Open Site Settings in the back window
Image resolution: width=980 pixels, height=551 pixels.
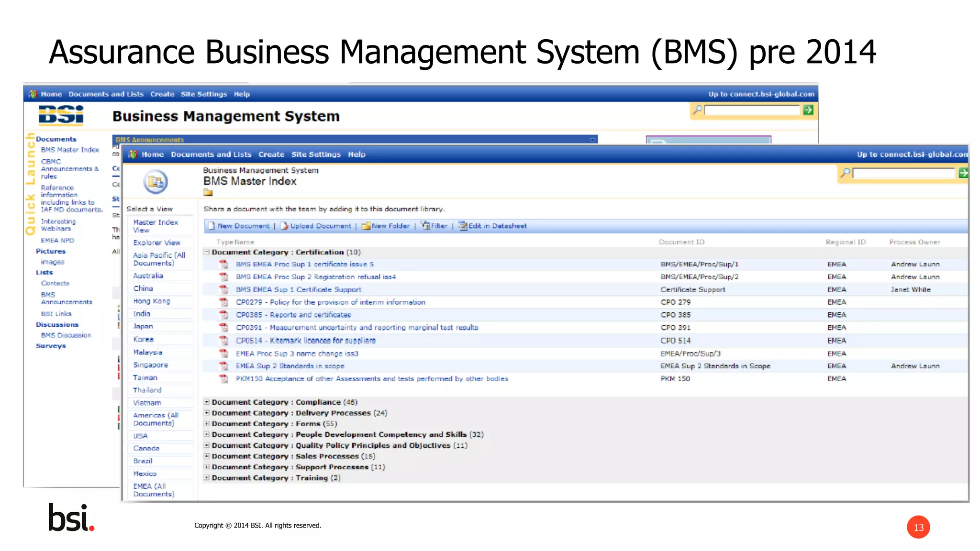204,94
